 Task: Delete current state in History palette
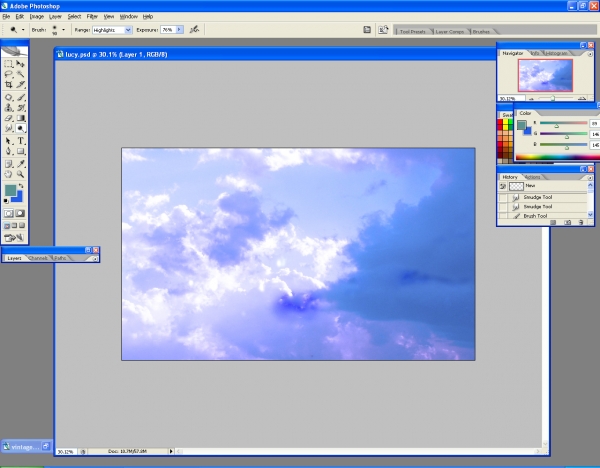point(580,222)
